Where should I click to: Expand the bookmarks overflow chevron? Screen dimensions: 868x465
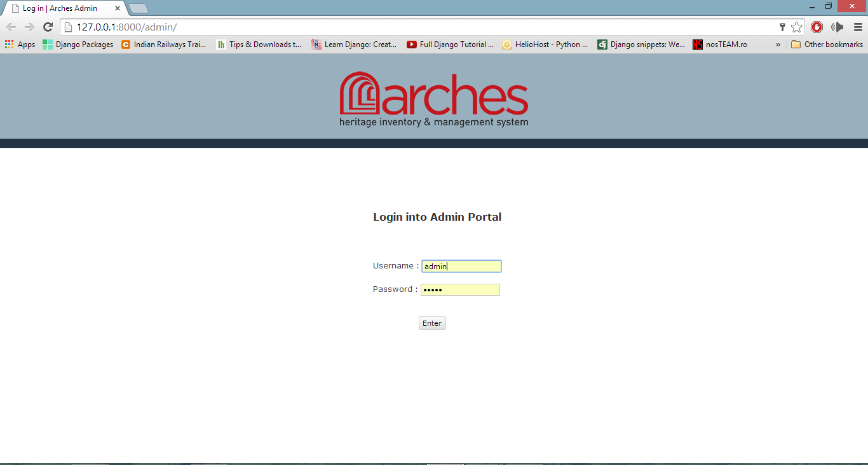pyautogui.click(x=778, y=45)
